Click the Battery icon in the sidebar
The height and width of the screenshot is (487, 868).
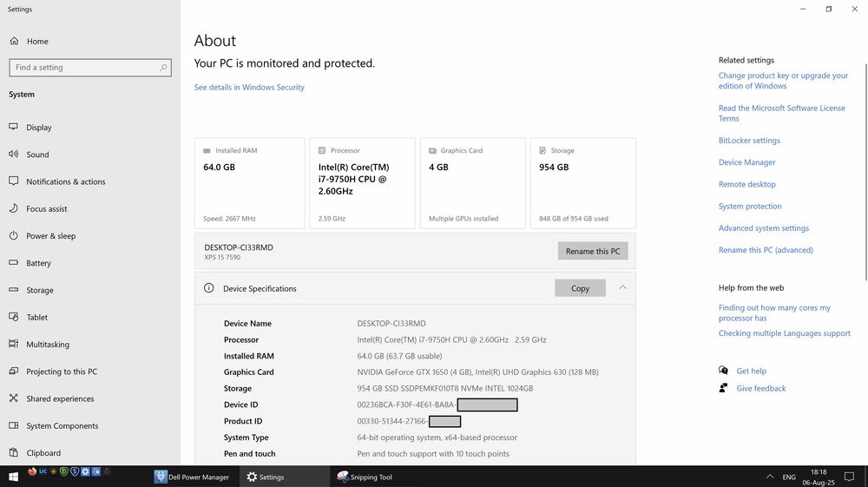coord(13,263)
